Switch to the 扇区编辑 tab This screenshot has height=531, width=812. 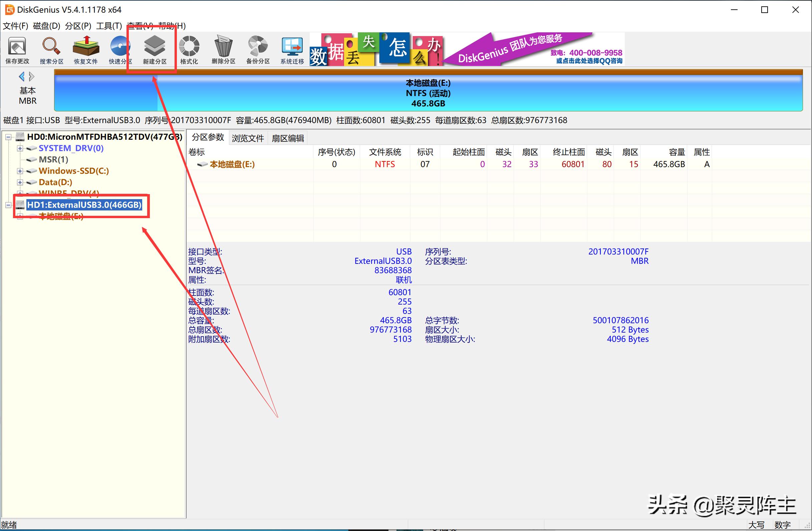pos(288,137)
